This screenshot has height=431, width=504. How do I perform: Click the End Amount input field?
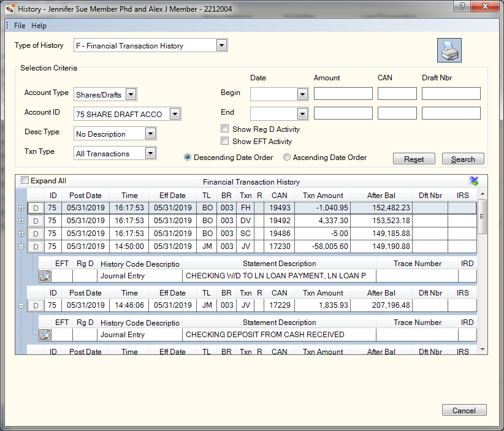343,113
